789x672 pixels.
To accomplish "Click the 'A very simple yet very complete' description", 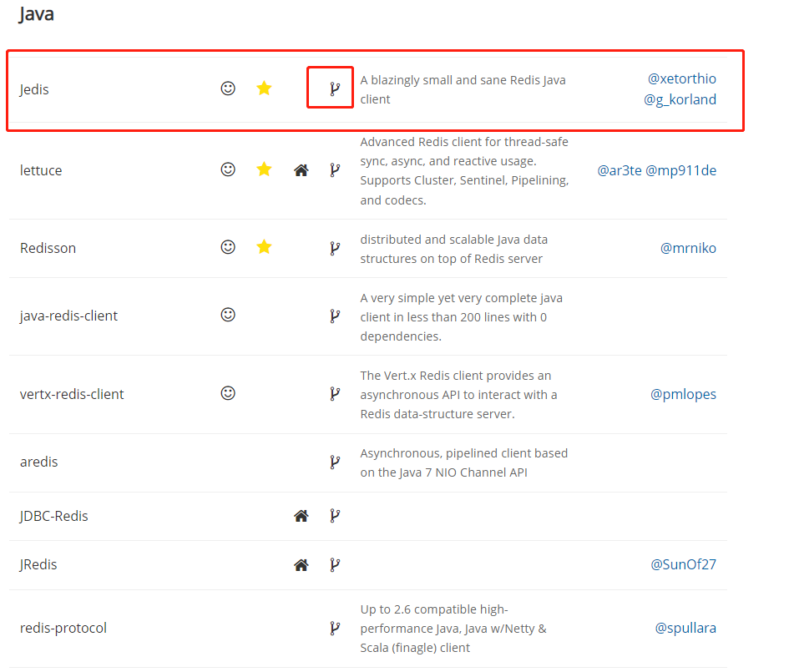I will 462,317.
